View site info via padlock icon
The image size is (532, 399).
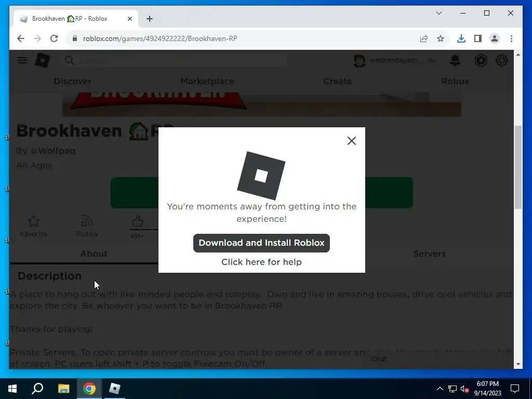(75, 38)
